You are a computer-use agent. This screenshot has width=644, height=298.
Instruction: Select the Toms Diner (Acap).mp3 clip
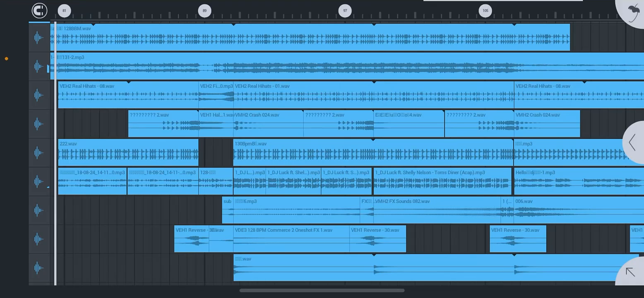pos(442,182)
